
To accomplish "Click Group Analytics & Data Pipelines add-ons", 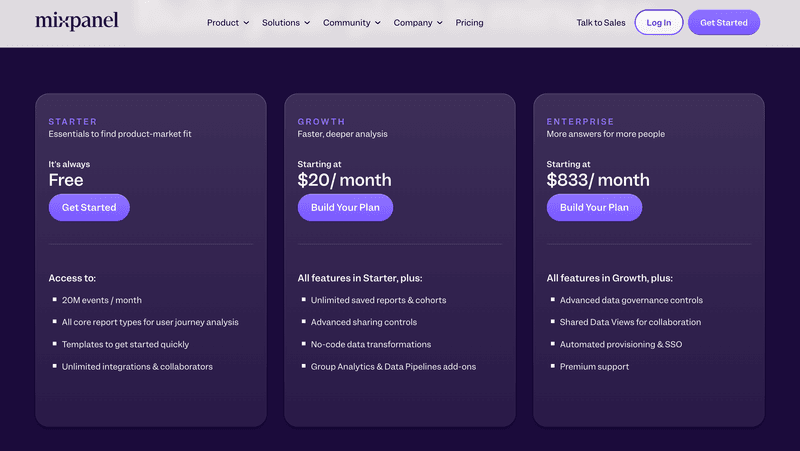I will pyautogui.click(x=393, y=366).
